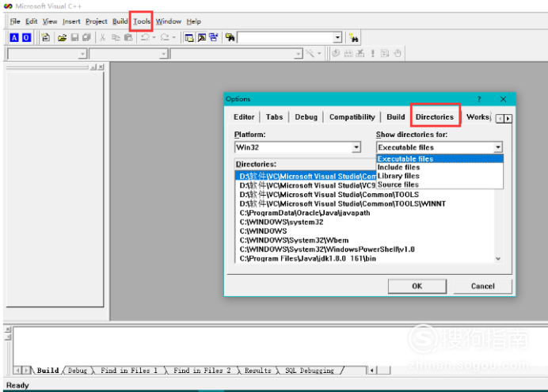Switch to the Compatibility tab
548x392 pixels.
352,117
